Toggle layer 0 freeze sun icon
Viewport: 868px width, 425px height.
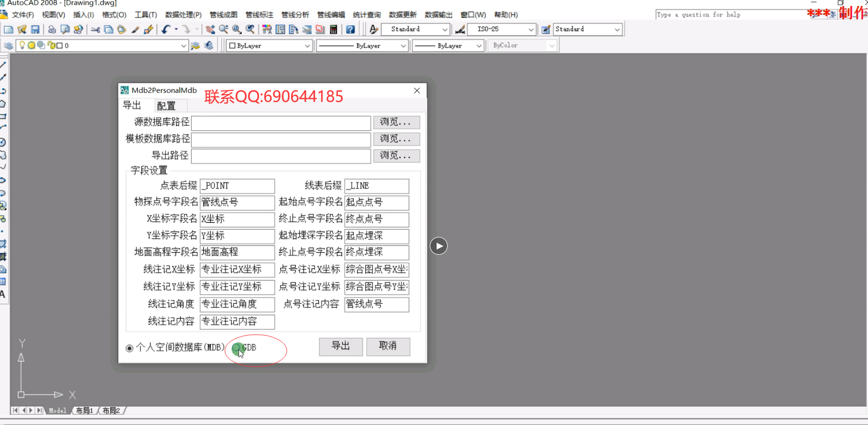[32, 45]
